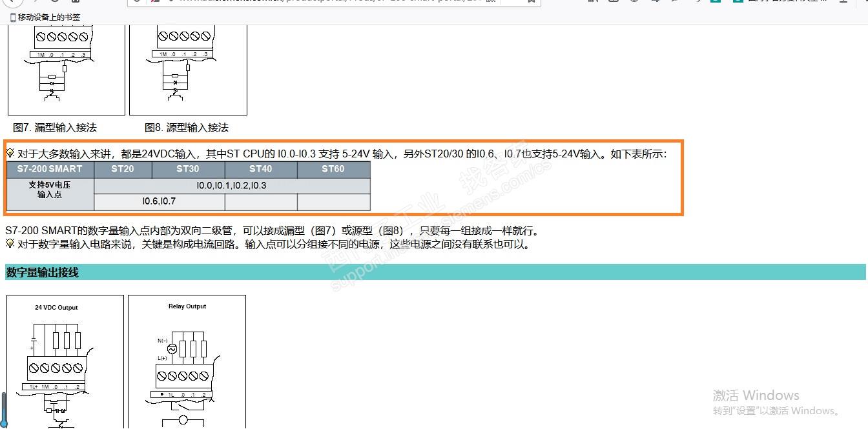Click the lightbulb tip icon before 对于数字量输入电路来说

click(x=10, y=244)
